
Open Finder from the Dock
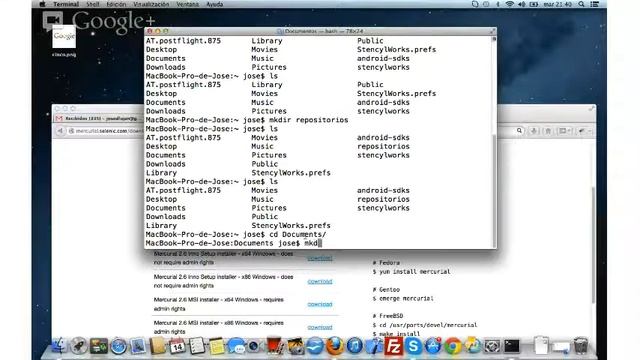tap(59, 346)
